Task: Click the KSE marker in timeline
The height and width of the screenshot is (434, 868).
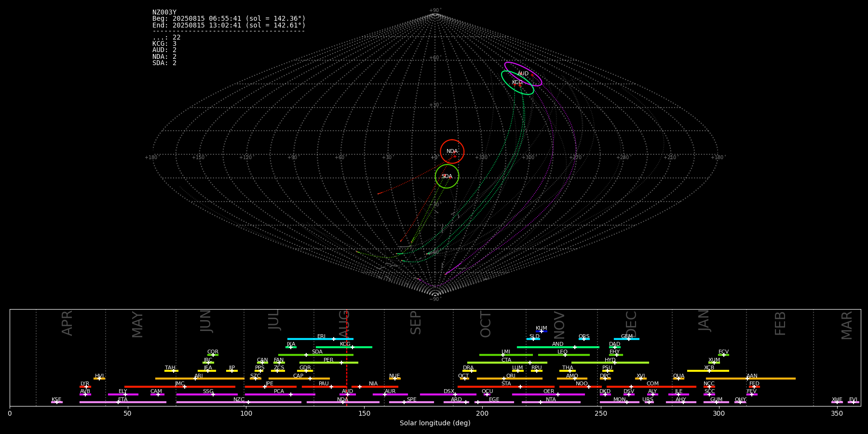Action: (x=56, y=402)
